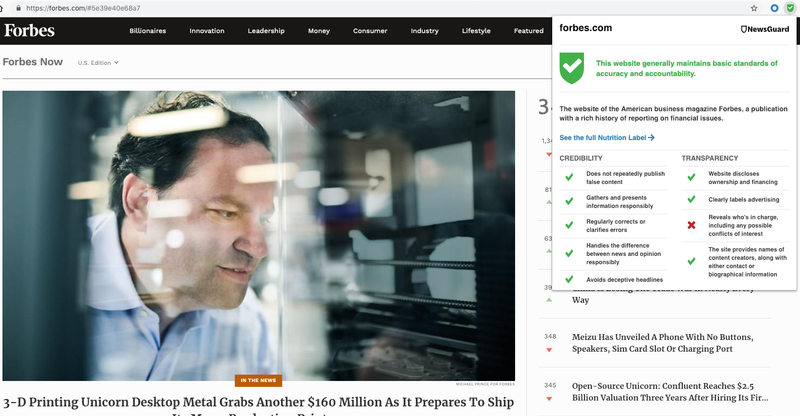Open the Industry menu
Screen dimensions: 800x416
point(424,31)
